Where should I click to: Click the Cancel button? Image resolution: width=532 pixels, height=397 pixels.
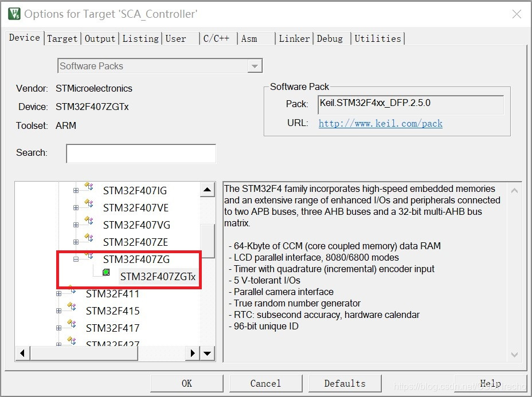click(x=265, y=383)
